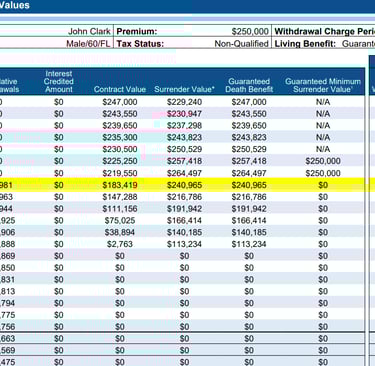Screen dimensions: 375x366
Task: Select surrender value $140,185
Action: tap(184, 232)
